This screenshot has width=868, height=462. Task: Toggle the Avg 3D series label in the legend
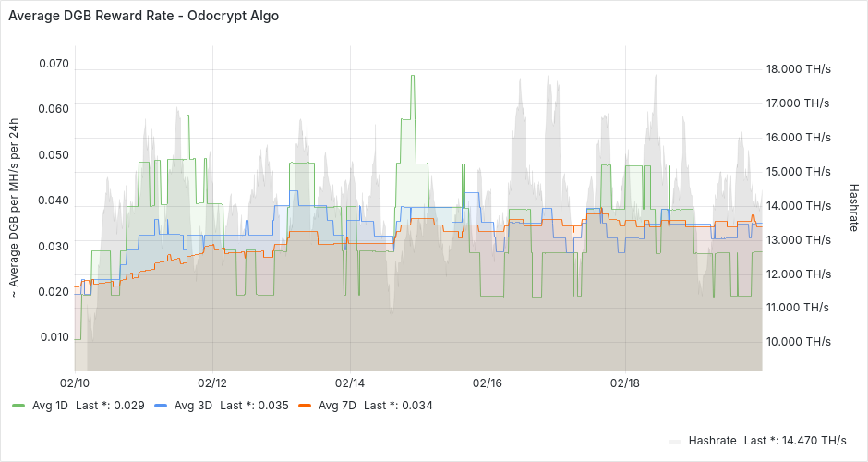pos(192,406)
